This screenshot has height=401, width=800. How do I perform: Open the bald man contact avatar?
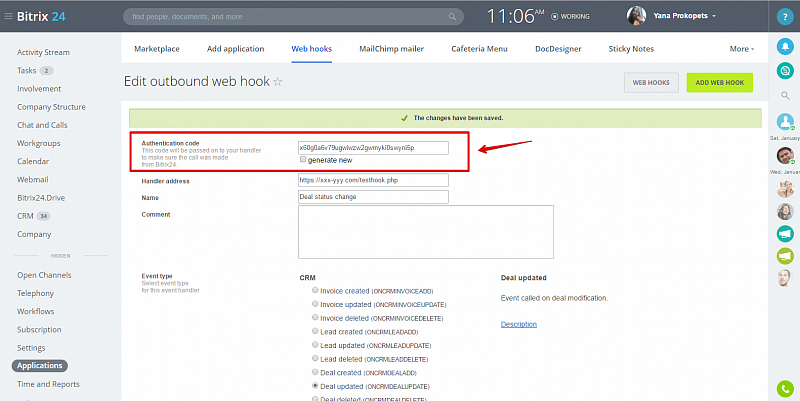click(785, 278)
